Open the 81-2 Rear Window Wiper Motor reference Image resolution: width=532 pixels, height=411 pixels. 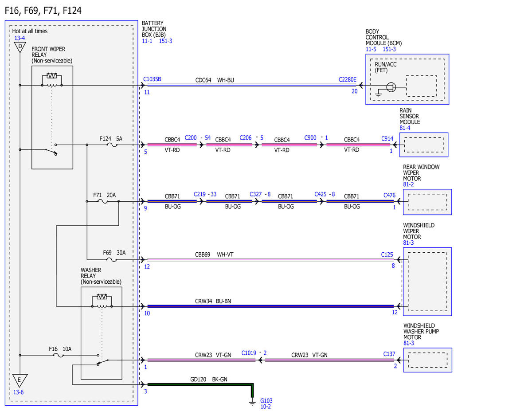[408, 184]
